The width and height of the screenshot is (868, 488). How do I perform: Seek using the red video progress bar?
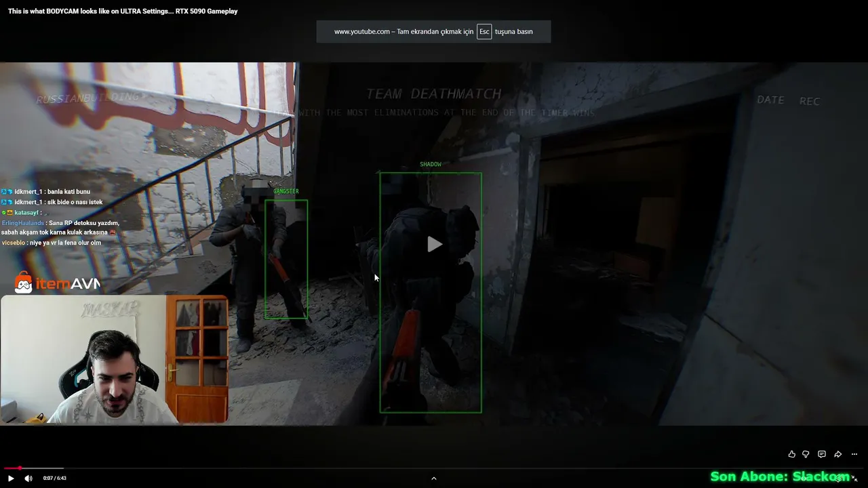[x=434, y=468]
